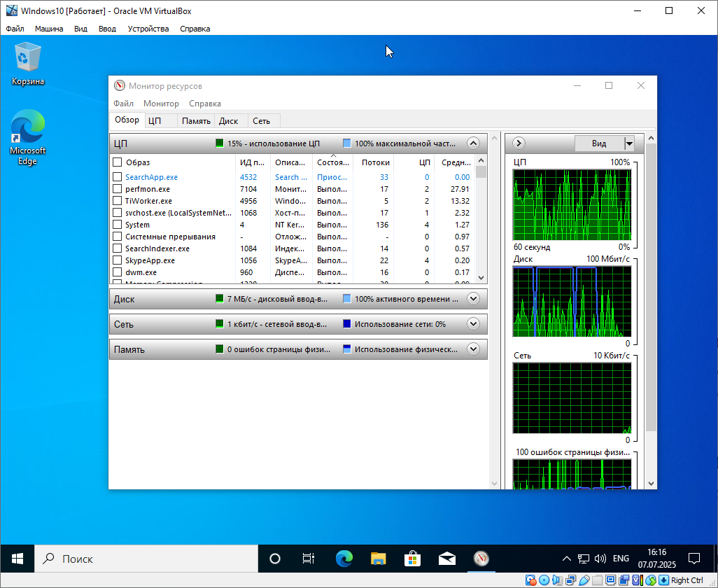Expand the Диск section

point(473,299)
